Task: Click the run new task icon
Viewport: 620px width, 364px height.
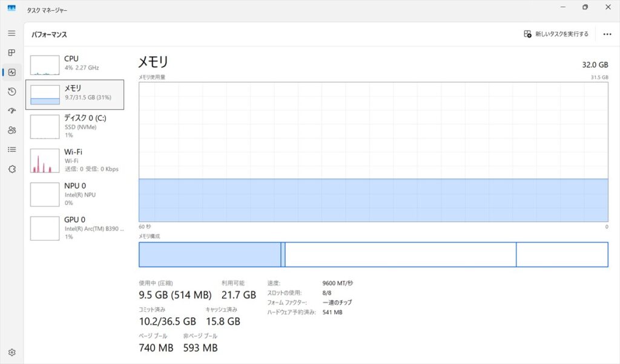Action: click(x=527, y=34)
